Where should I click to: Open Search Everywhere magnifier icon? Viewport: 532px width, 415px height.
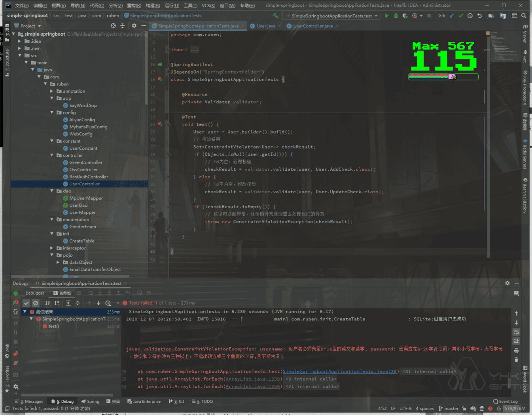pyautogui.click(x=524, y=16)
